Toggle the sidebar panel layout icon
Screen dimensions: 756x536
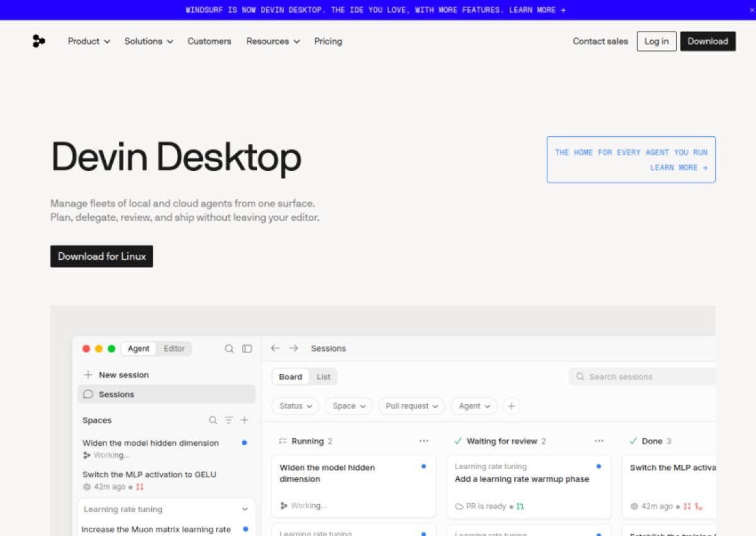[x=247, y=349]
